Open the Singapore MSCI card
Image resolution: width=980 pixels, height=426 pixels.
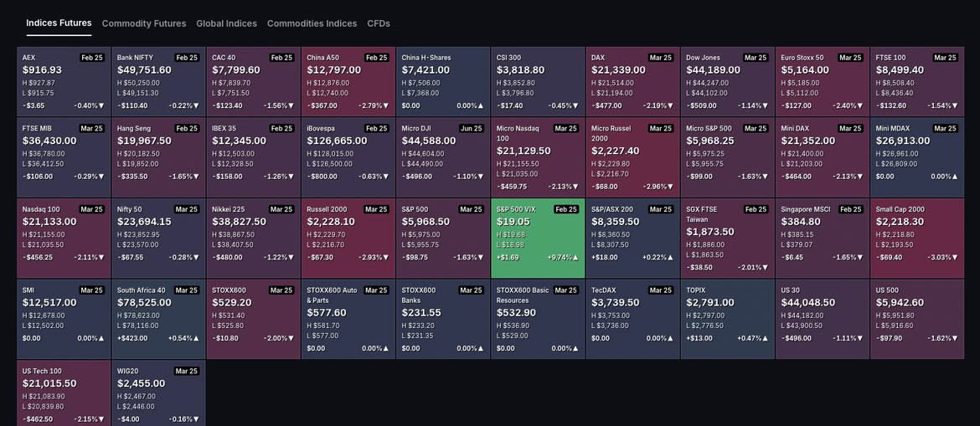pyautogui.click(x=823, y=239)
